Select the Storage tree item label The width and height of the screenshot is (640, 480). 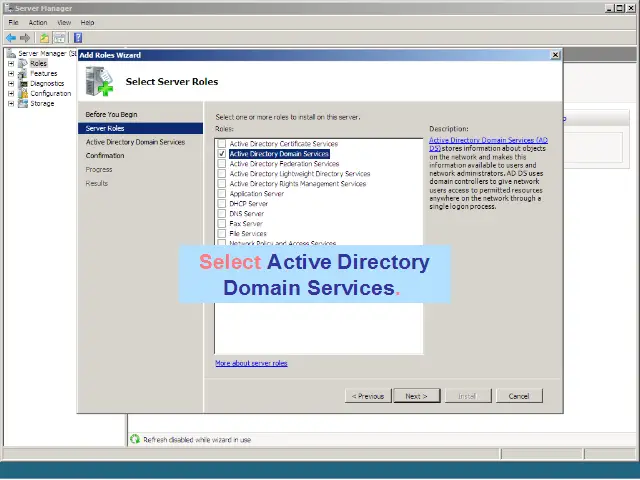[42, 104]
